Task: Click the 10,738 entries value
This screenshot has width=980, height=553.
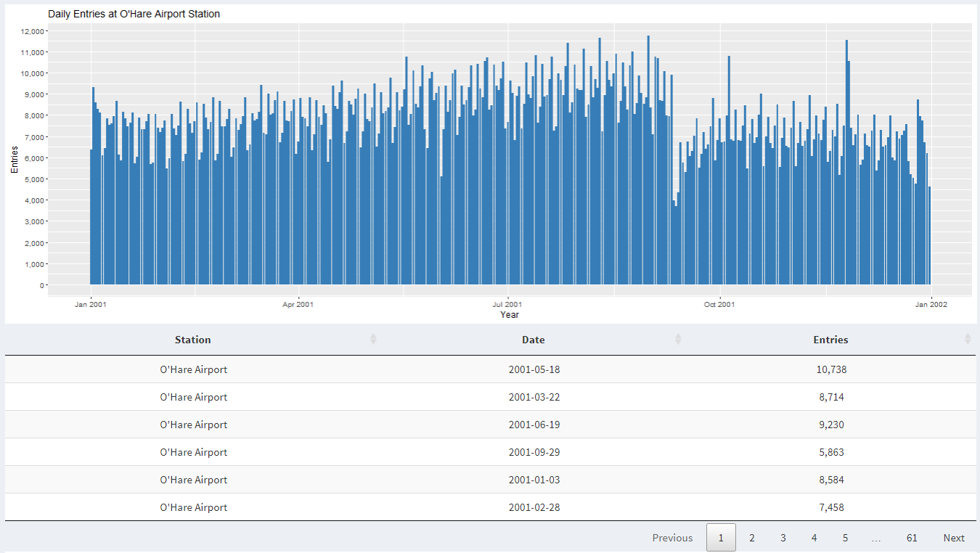Action: [x=831, y=369]
